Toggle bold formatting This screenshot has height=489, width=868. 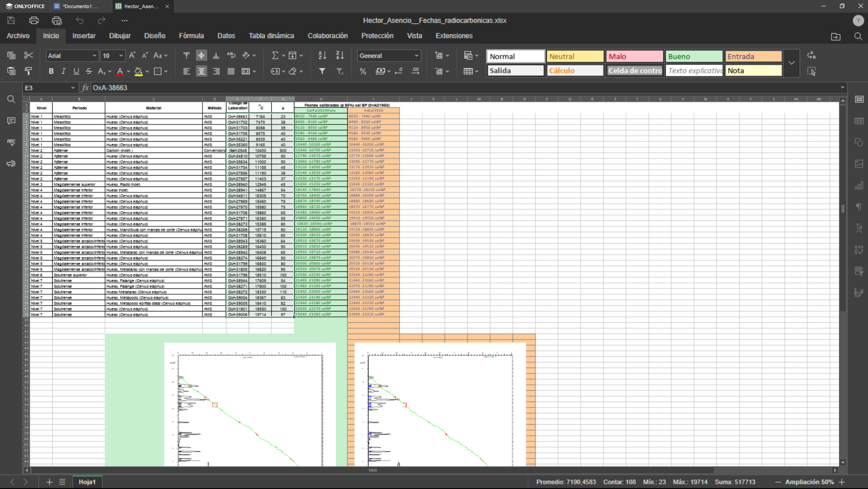click(x=51, y=71)
